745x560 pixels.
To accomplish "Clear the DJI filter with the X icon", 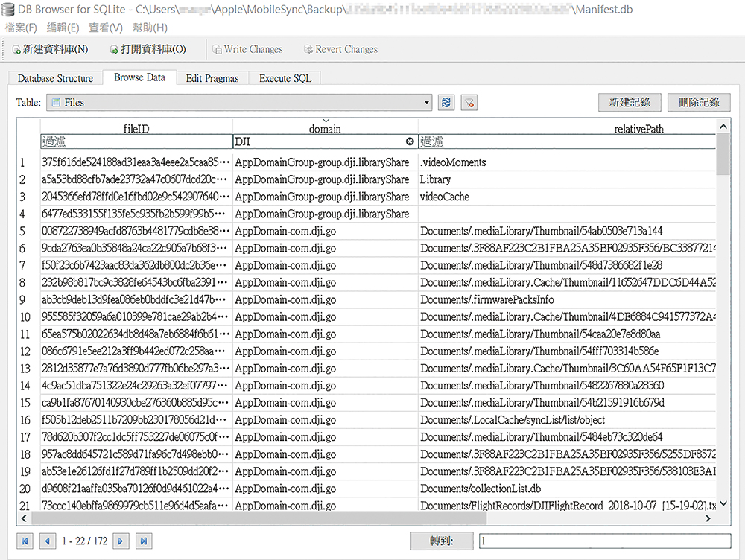I will [410, 141].
